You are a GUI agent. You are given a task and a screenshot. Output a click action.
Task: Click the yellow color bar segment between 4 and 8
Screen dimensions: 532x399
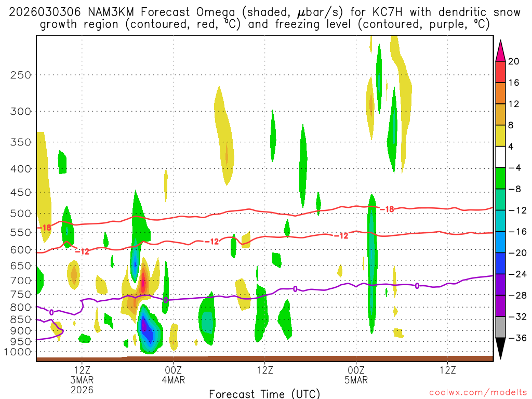pos(500,136)
